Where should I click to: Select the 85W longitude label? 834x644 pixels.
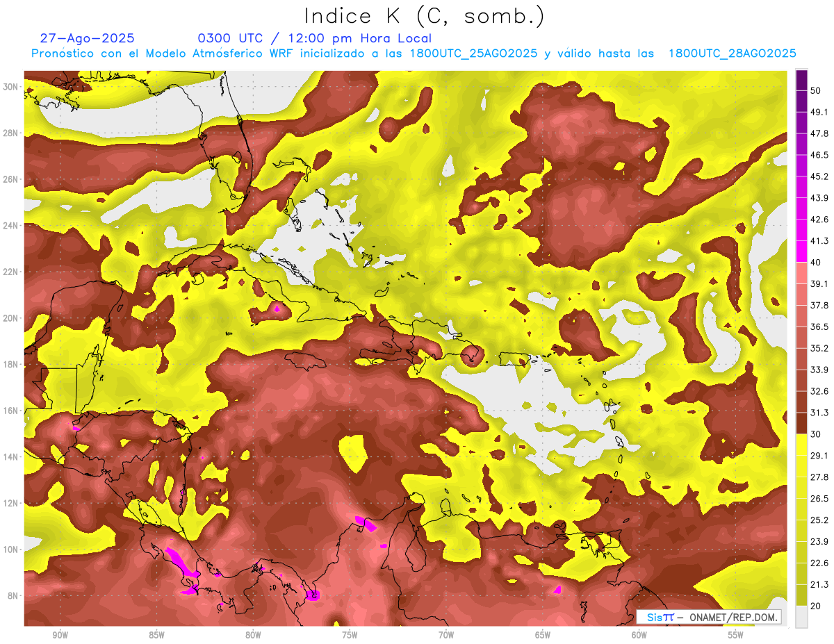tap(156, 635)
